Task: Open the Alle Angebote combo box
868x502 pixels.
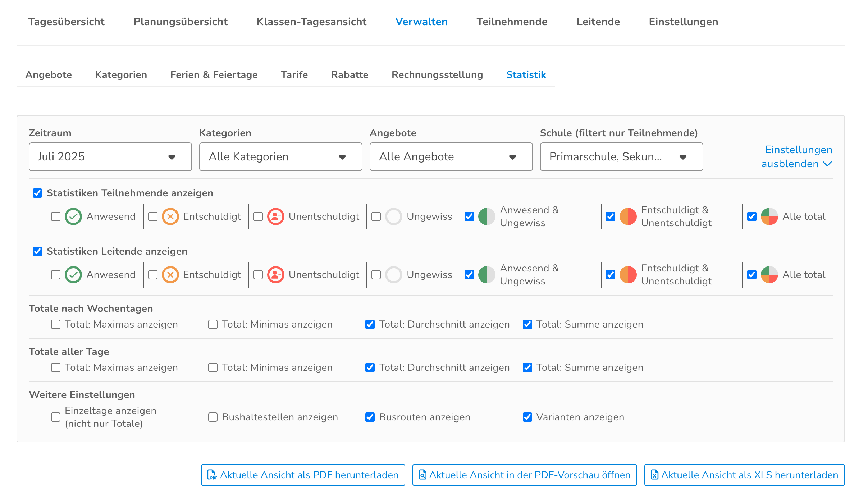Action: [x=451, y=157]
